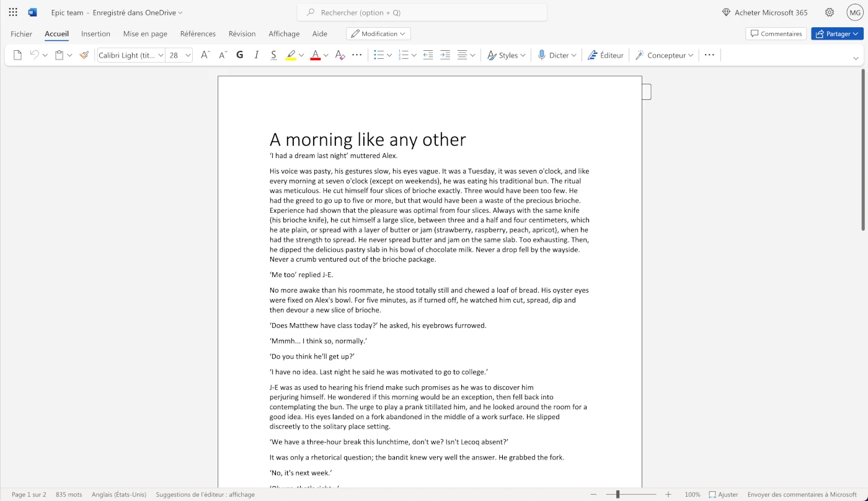This screenshot has width=868, height=501.
Task: Apply italic formatting
Action: click(x=256, y=55)
